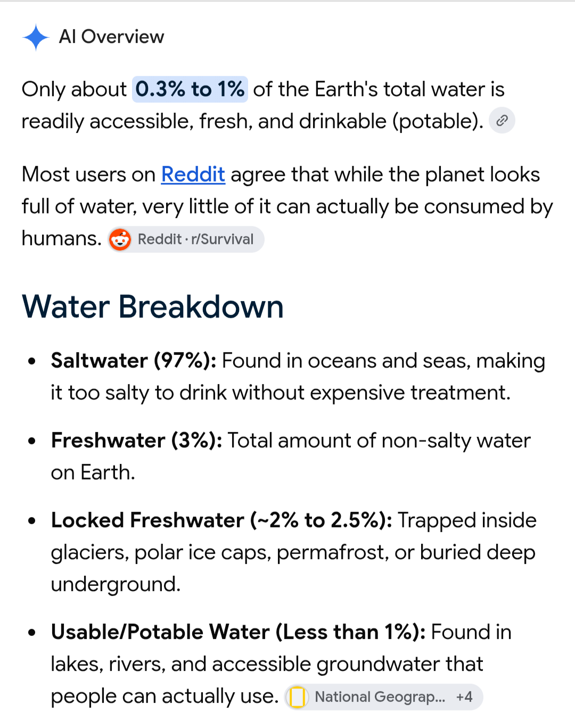Click the bold "Freshwater (3%):" label
Screen dimensions: 575x728
point(137,441)
